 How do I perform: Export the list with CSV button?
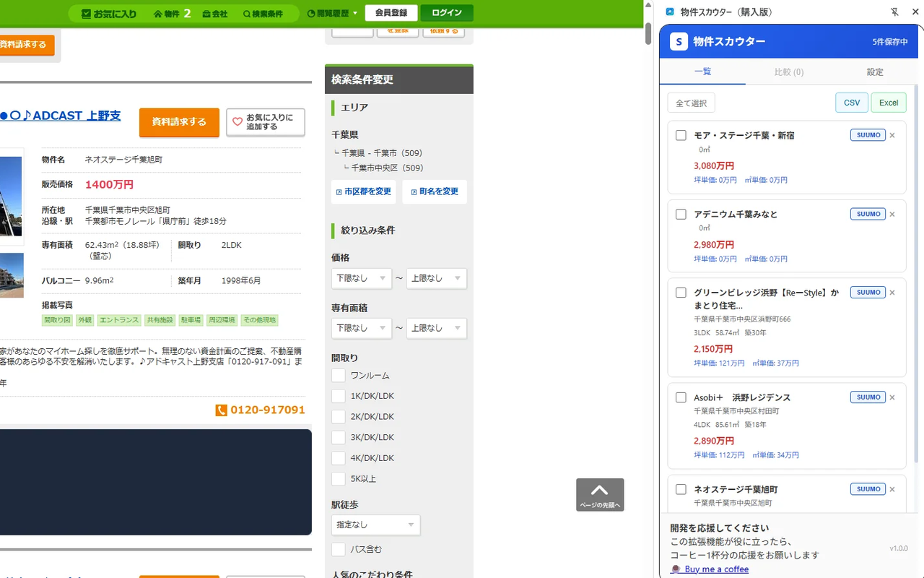[852, 103]
